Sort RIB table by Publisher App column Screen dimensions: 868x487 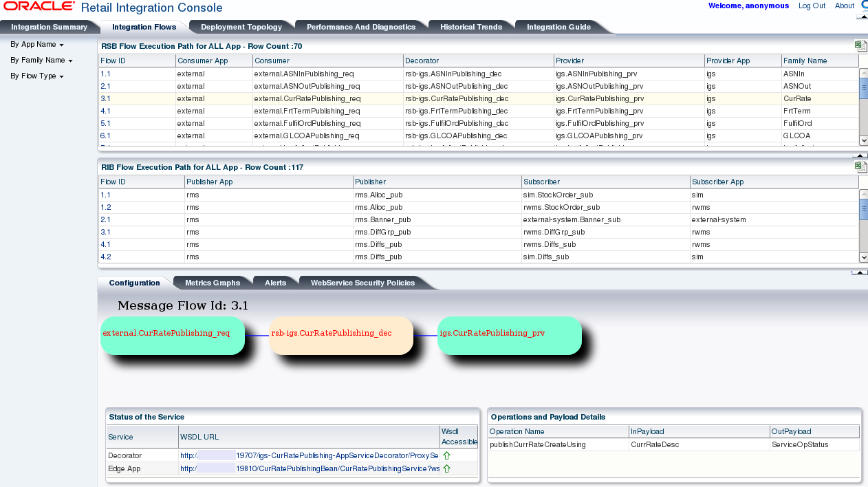coord(268,182)
